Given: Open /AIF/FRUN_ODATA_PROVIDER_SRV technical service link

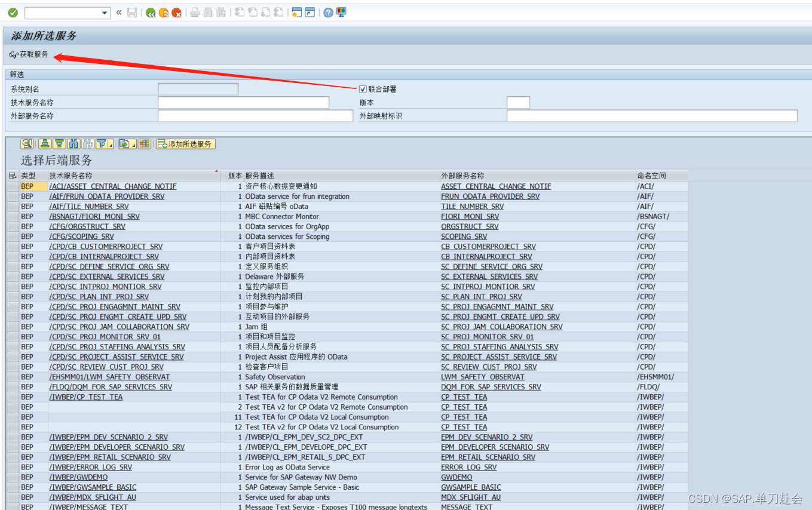Looking at the screenshot, I should (107, 196).
